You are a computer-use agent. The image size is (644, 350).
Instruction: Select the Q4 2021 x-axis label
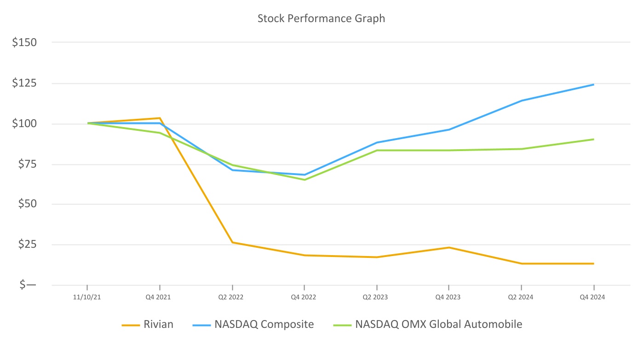click(x=159, y=297)
